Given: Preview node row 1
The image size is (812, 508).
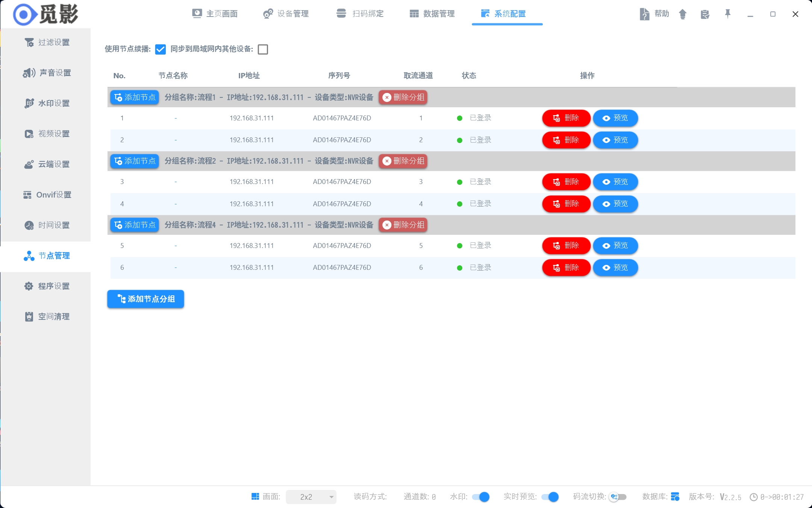Looking at the screenshot, I should tap(615, 118).
